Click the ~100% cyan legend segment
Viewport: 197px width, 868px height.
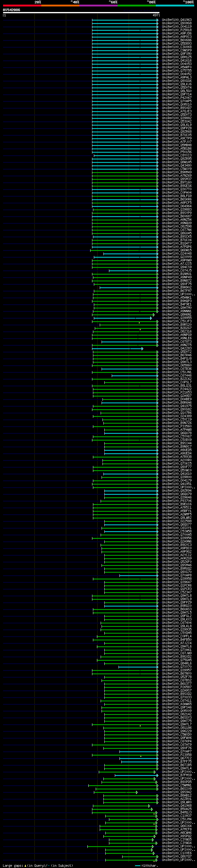pyautogui.click(x=175, y=6)
